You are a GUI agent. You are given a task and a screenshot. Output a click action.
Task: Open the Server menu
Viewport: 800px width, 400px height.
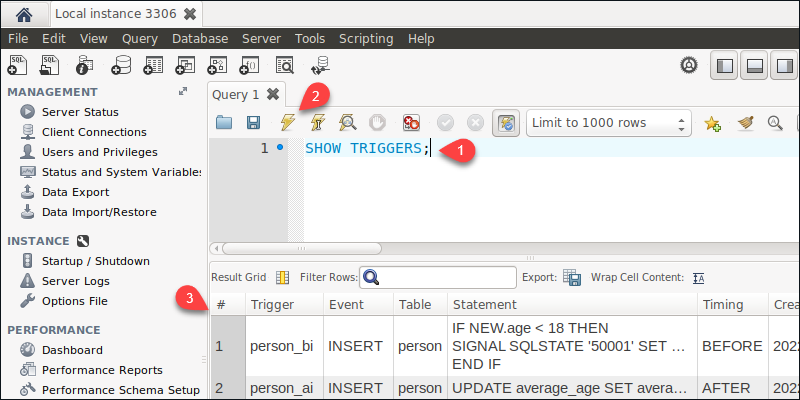click(x=261, y=39)
